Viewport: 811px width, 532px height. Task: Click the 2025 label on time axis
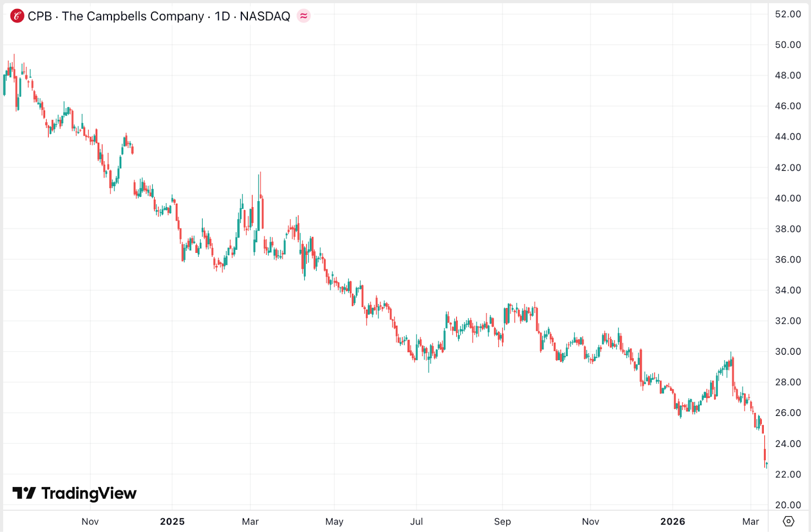tap(172, 521)
